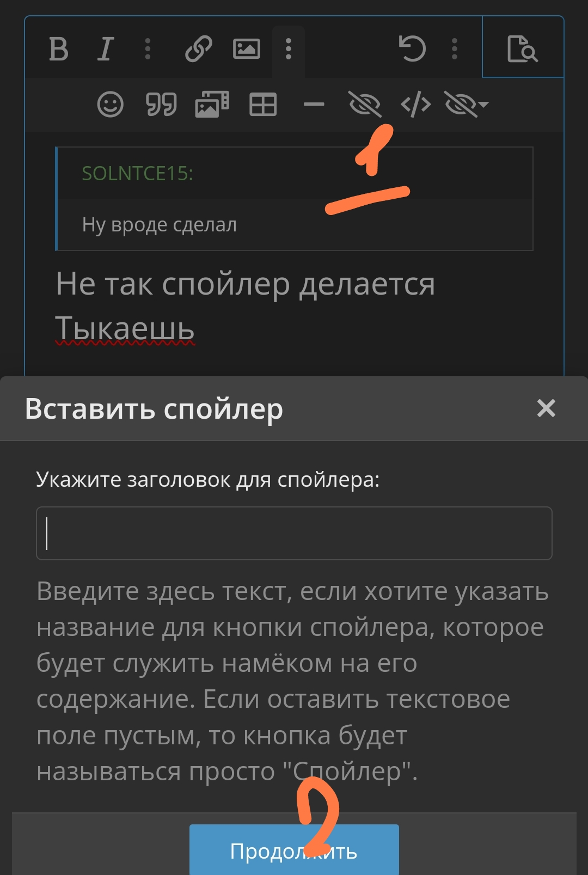Image resolution: width=588 pixels, height=875 pixels.
Task: Open the preview document icon
Action: coord(522,48)
